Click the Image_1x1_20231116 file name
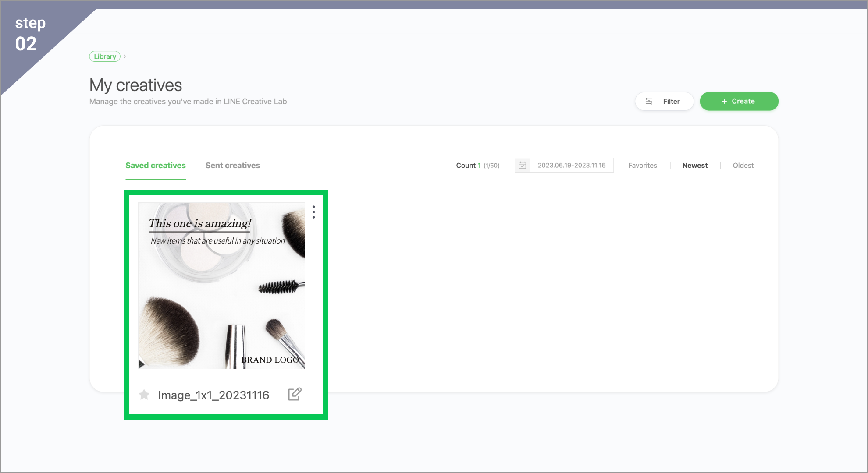Image resolution: width=868 pixels, height=473 pixels. point(213,395)
